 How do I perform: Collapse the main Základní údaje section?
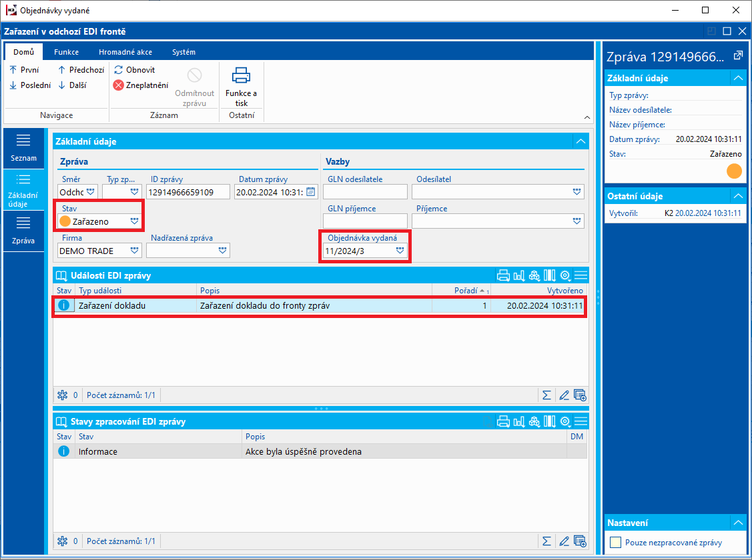581,141
